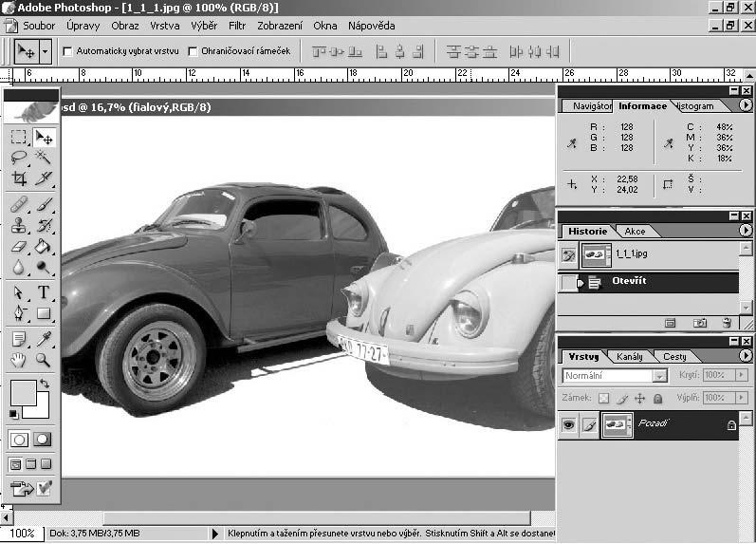Viewport: 756px width, 544px height.
Task: Open the Filtr menu
Action: point(236,26)
